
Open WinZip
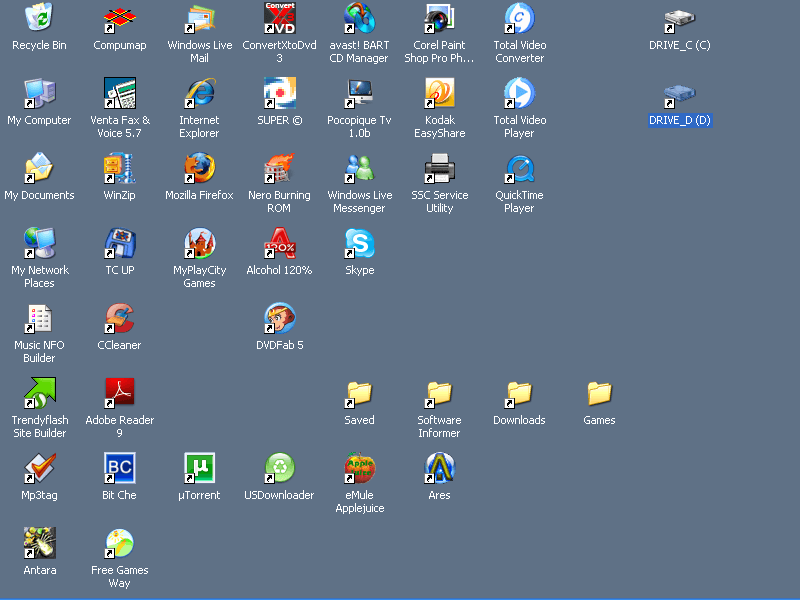[x=118, y=170]
